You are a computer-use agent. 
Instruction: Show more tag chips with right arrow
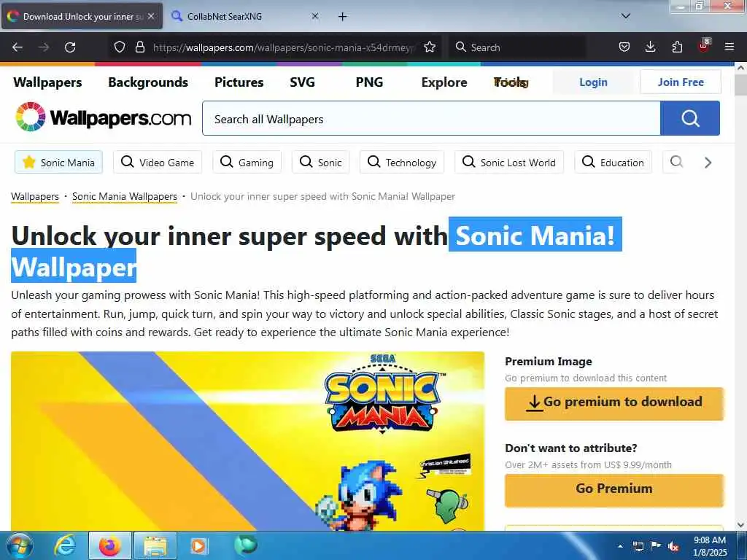pos(708,163)
